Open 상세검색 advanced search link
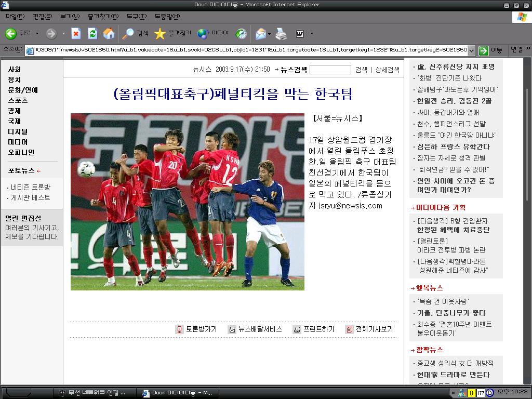 click(x=387, y=70)
